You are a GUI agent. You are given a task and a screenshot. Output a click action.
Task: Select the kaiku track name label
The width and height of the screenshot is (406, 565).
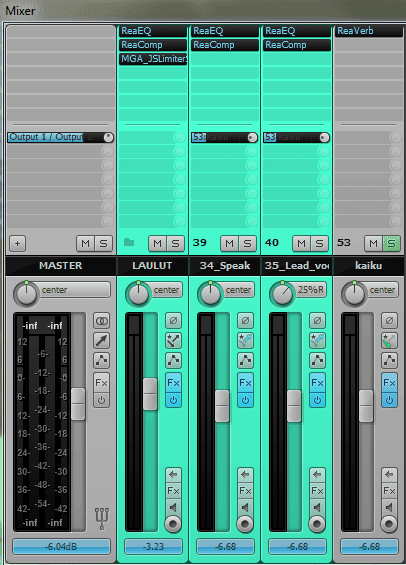(369, 266)
